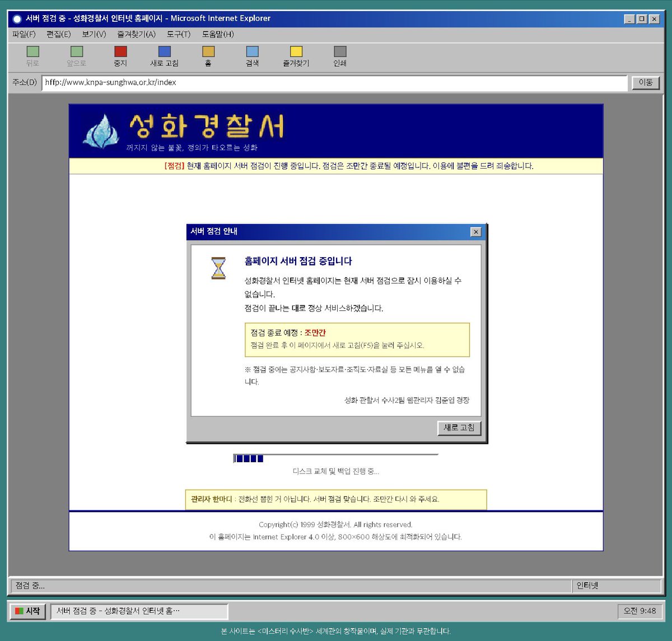Click the slogan 꺼지지 않는 불꽃 text

pos(192,147)
